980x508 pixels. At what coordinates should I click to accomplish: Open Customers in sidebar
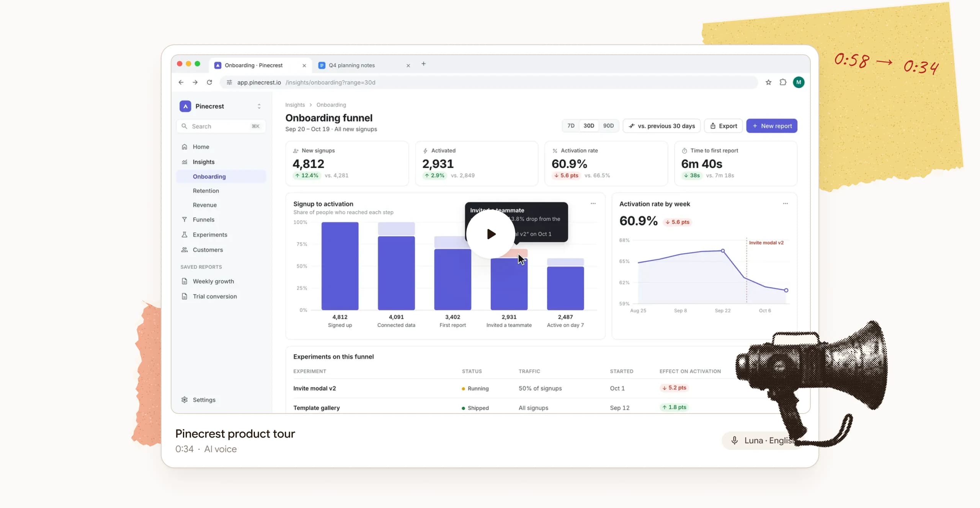tap(221, 250)
